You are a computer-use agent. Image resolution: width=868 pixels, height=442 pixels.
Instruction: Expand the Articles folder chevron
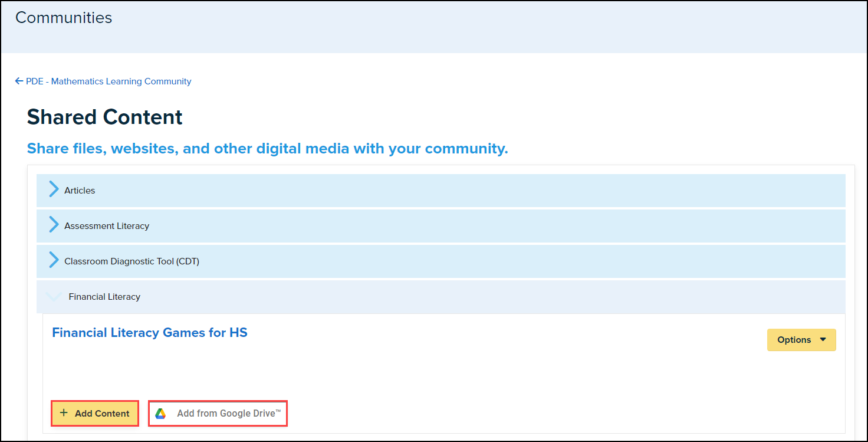(54, 190)
